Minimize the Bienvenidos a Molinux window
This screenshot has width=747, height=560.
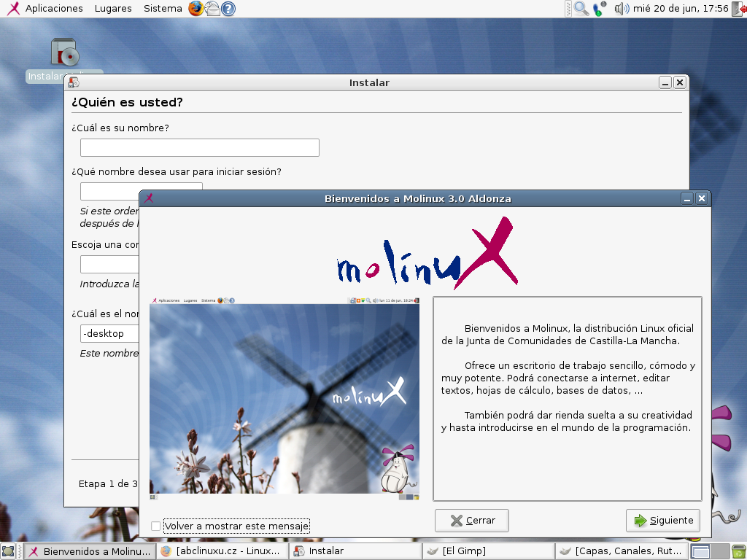point(687,198)
